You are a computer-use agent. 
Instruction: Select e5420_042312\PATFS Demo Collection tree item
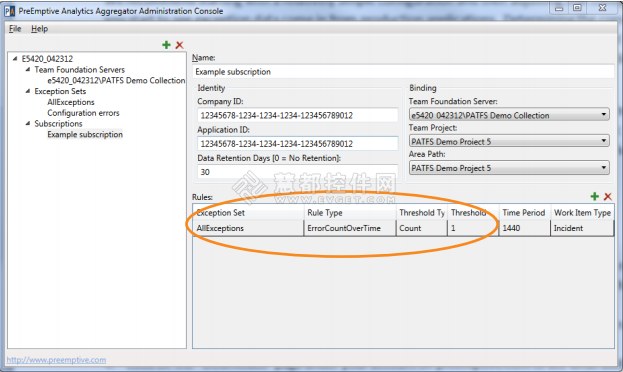click(x=116, y=80)
